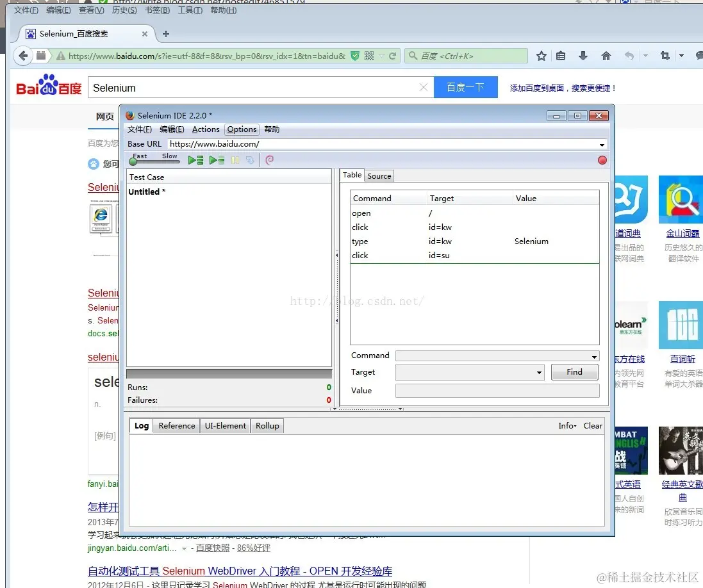Clear the Baidu search box X
This screenshot has width=703, height=588.
click(423, 87)
